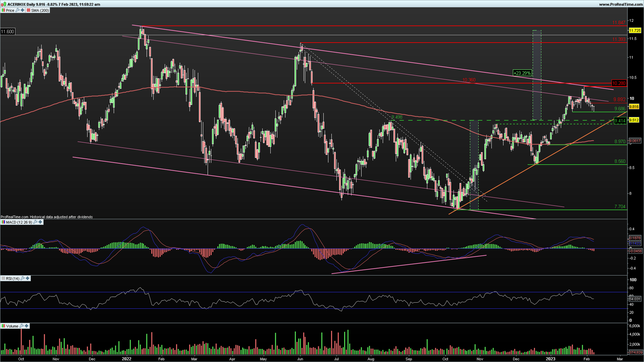Click the MACD panel plus icon
Viewport: 644px width, 362px height.
(40, 222)
